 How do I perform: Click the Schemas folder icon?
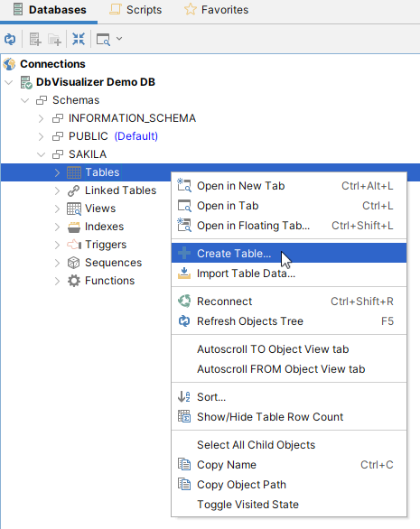coord(42,100)
